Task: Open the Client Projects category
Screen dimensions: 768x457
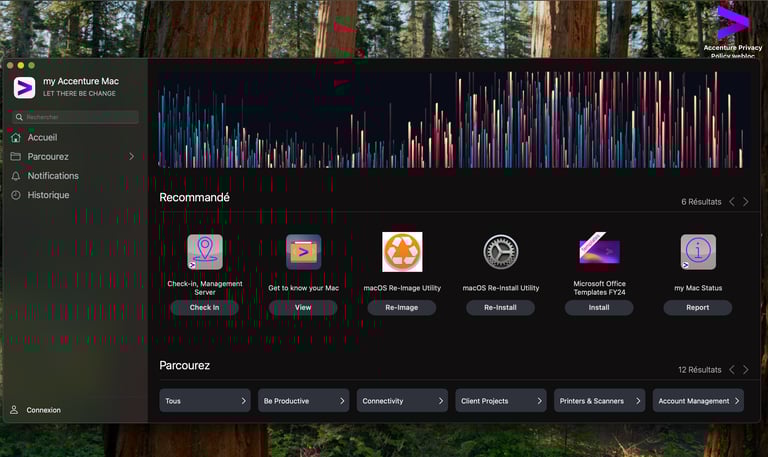Action: point(501,401)
